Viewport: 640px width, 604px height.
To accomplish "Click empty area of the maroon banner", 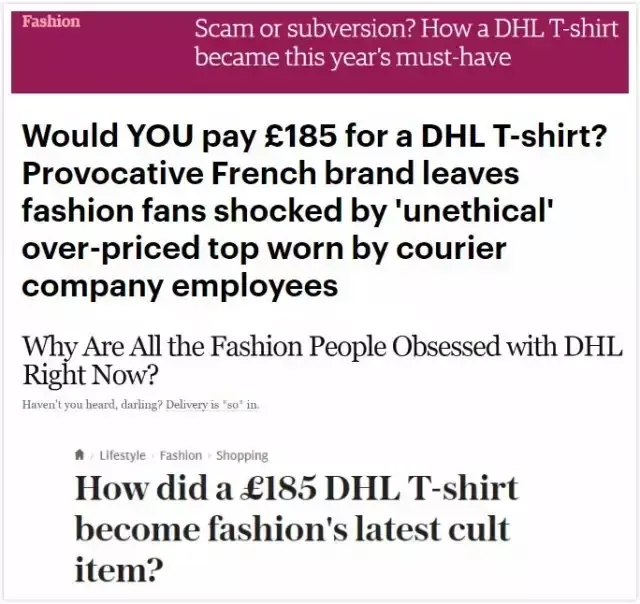I will click(102, 61).
